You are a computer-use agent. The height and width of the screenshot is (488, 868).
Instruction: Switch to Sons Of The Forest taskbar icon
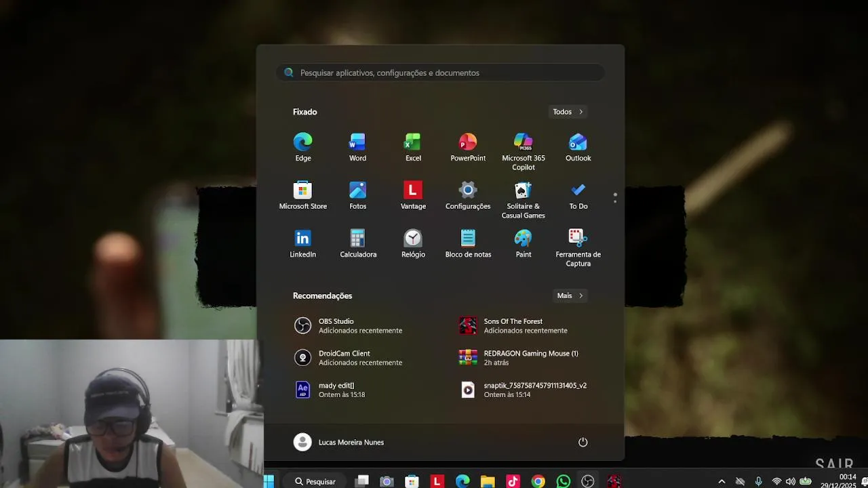point(614,481)
